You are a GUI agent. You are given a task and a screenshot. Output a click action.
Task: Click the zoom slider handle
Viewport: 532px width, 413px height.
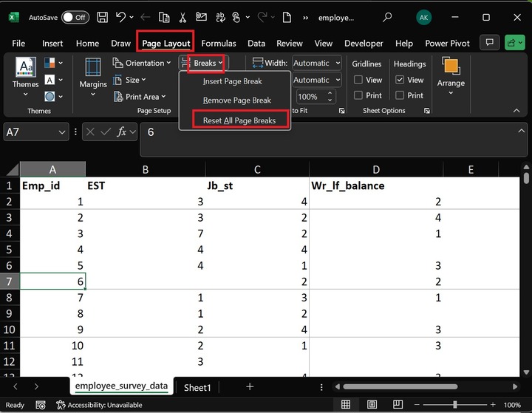454,405
